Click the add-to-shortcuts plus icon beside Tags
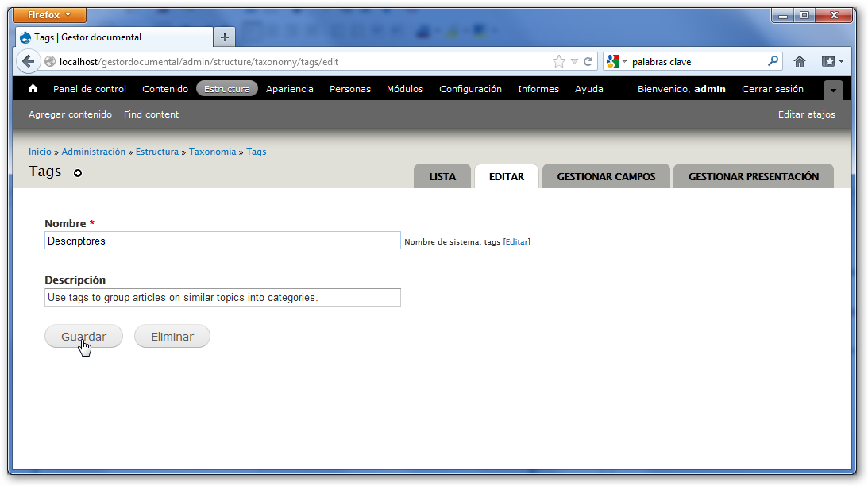Screen dimensions: 868x486 click(x=78, y=173)
